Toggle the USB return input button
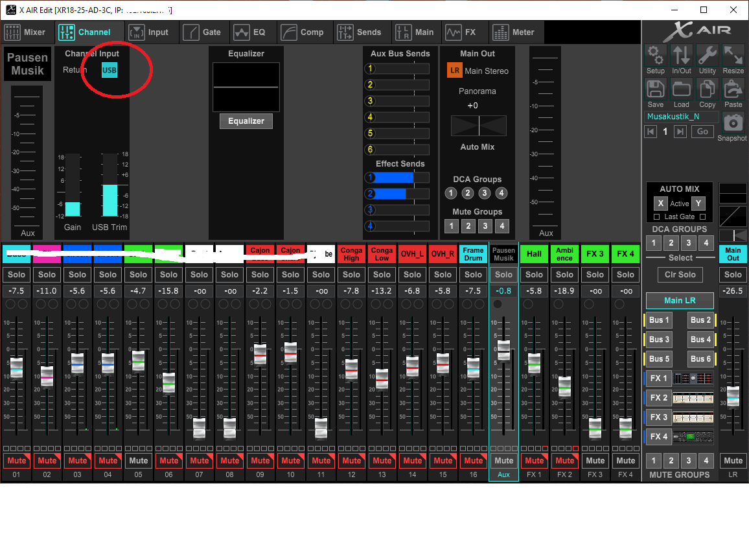The width and height of the screenshot is (749, 560). coord(109,70)
